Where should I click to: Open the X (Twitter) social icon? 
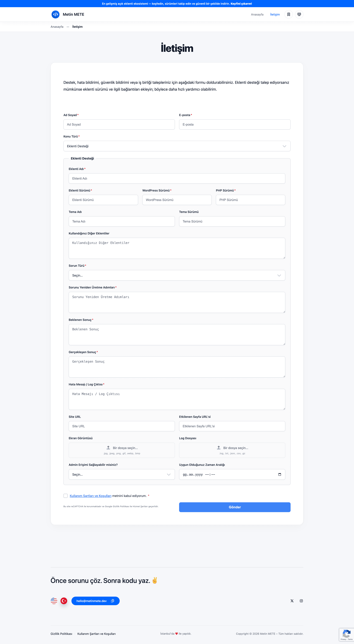(292, 601)
